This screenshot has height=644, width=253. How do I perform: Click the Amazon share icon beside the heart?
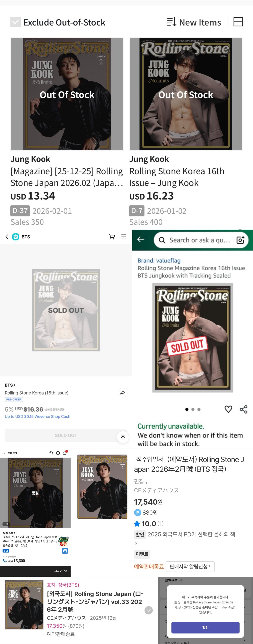tap(244, 409)
